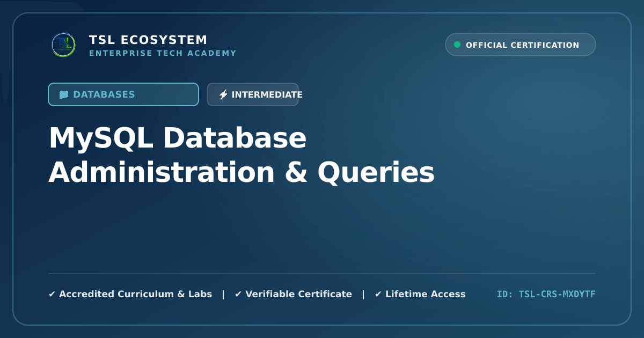Click checkmark before Accredited Curriculum
Image resolution: width=644 pixels, height=338 pixels.
tap(52, 294)
